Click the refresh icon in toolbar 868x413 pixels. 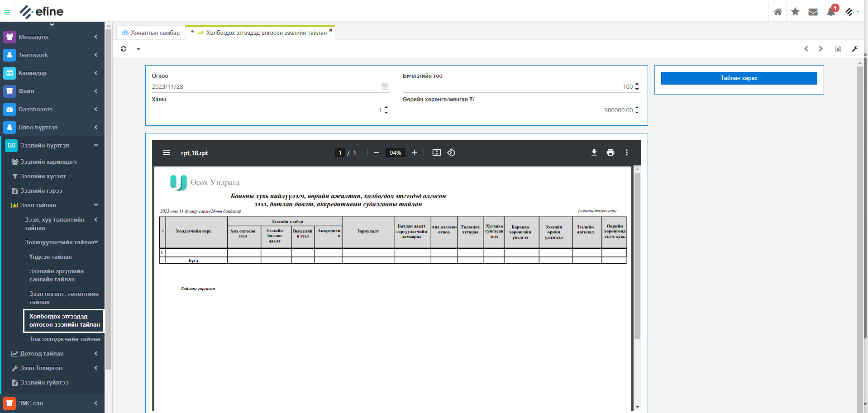124,49
